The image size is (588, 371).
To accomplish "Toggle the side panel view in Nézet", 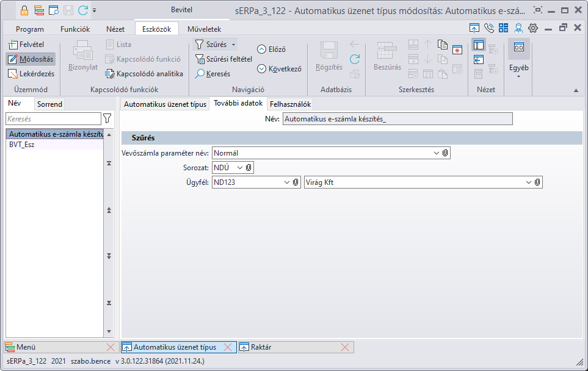I will (479, 45).
